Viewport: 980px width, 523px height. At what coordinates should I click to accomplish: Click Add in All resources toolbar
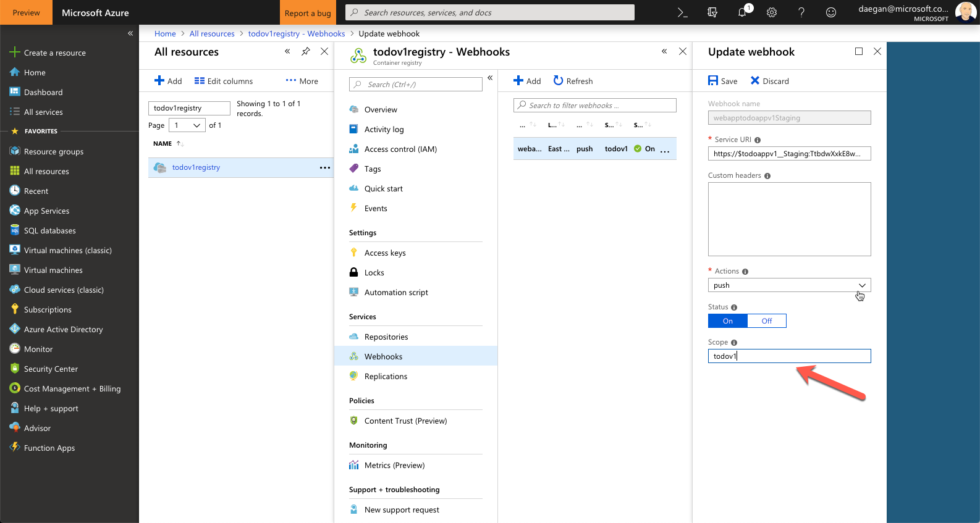pyautogui.click(x=168, y=81)
